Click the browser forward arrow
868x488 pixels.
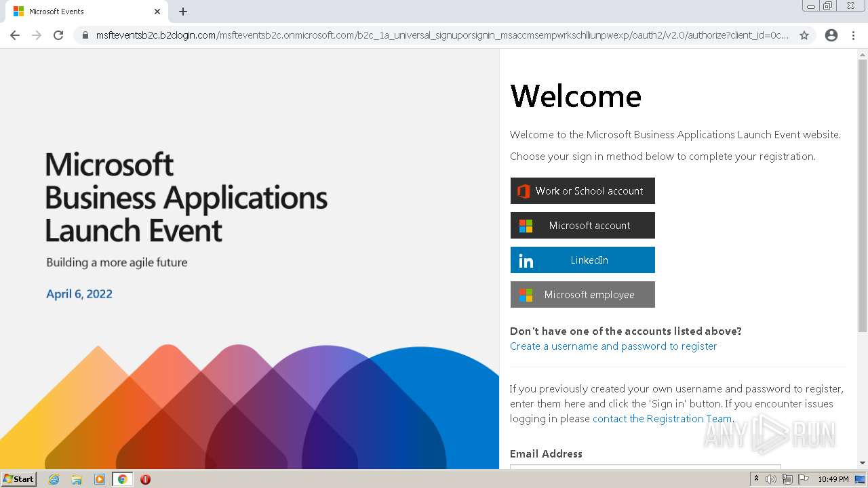pyautogui.click(x=37, y=35)
